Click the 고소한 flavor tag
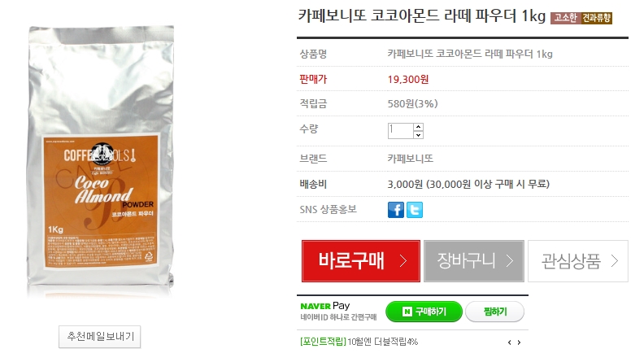Screen dimensions: 644x362 click(566, 18)
